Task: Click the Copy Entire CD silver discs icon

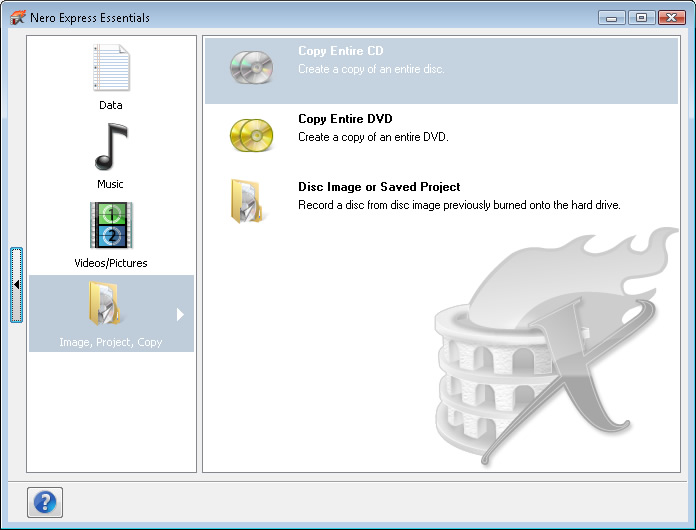Action: click(x=251, y=67)
